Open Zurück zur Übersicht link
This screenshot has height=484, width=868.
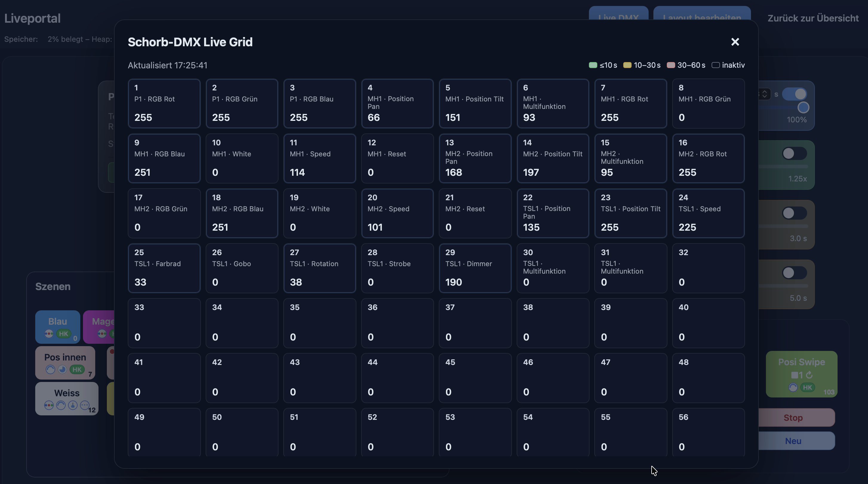click(x=813, y=18)
